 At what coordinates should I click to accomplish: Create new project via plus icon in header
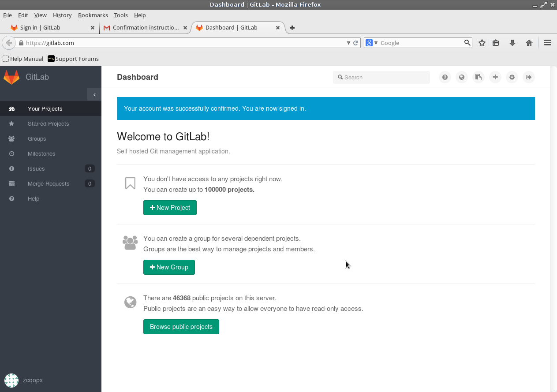495,77
